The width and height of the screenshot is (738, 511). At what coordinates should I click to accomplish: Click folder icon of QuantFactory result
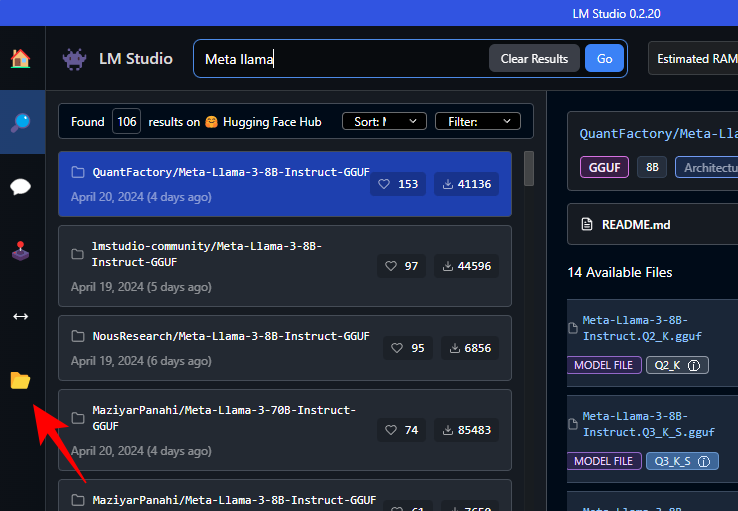(x=78, y=172)
